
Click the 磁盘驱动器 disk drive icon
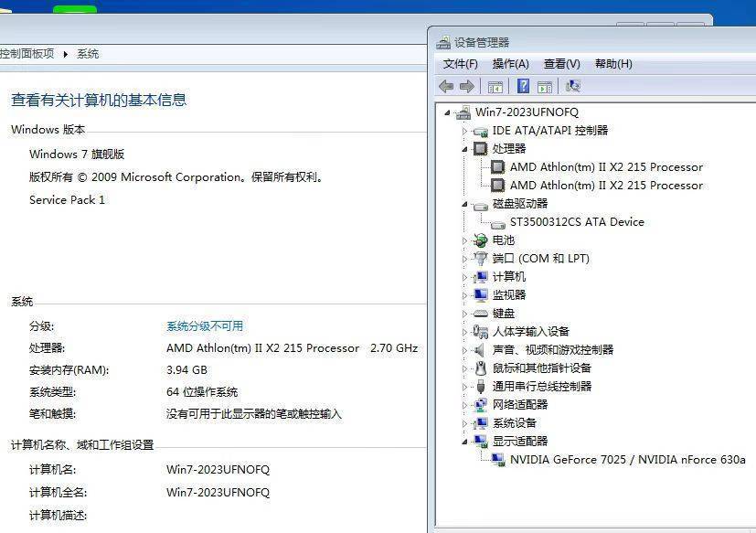pos(480,207)
